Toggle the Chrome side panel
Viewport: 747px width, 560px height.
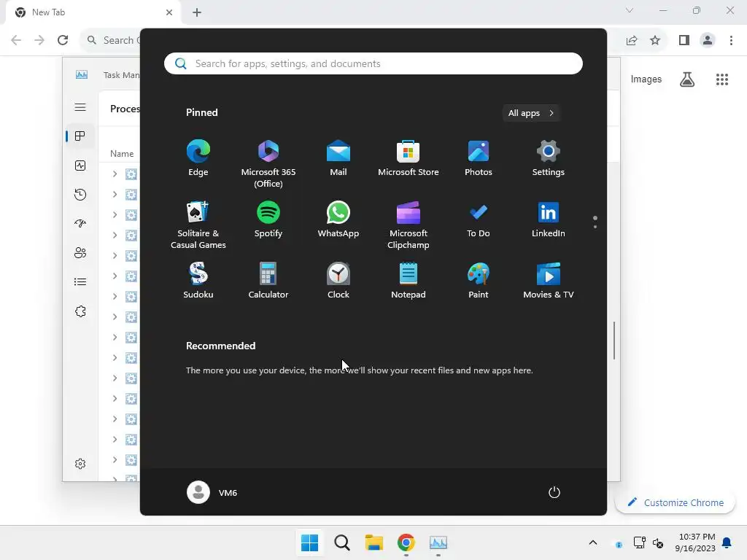(x=684, y=40)
